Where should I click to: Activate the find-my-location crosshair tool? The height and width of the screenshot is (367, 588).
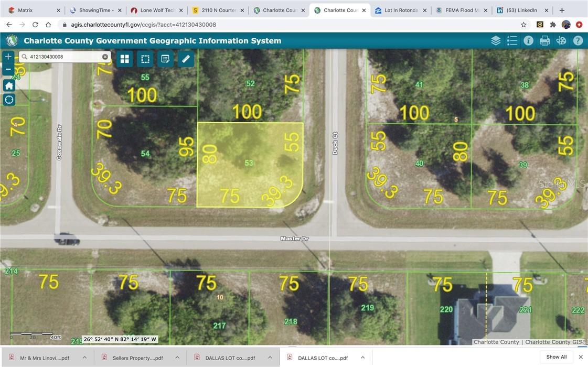[x=8, y=99]
